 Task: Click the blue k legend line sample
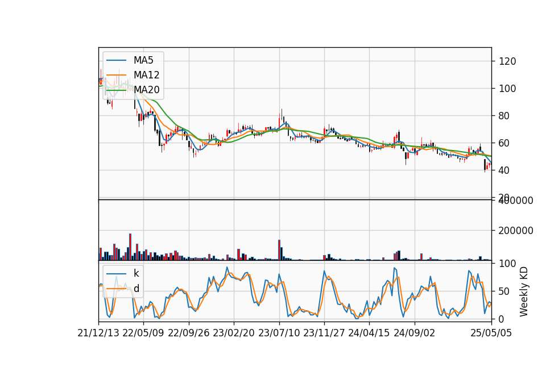click(116, 274)
